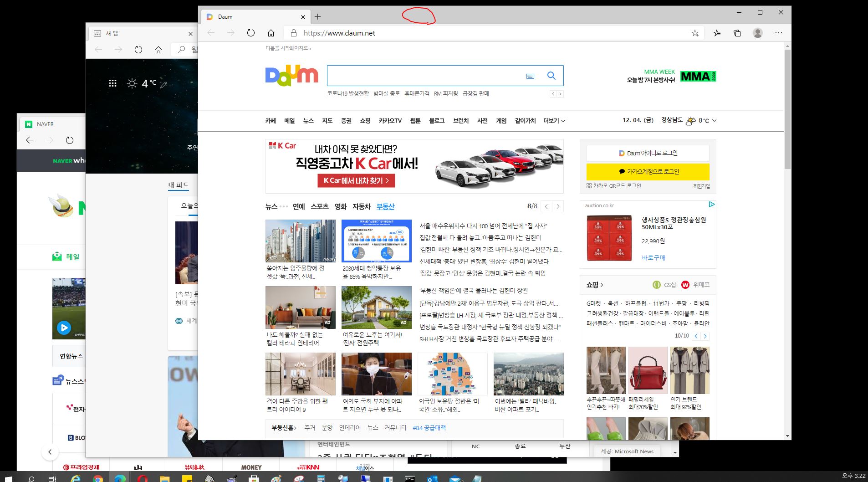Open the GS샵 shopping link
Viewport: 868px width, 482px height.
(x=664, y=285)
